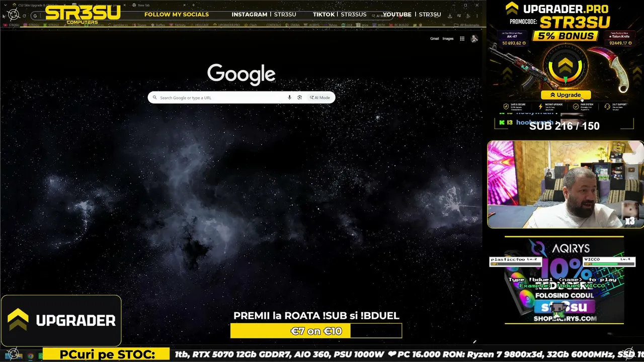Click the 'VICCO' duel player name bar
The image size is (644, 362).
(609, 261)
